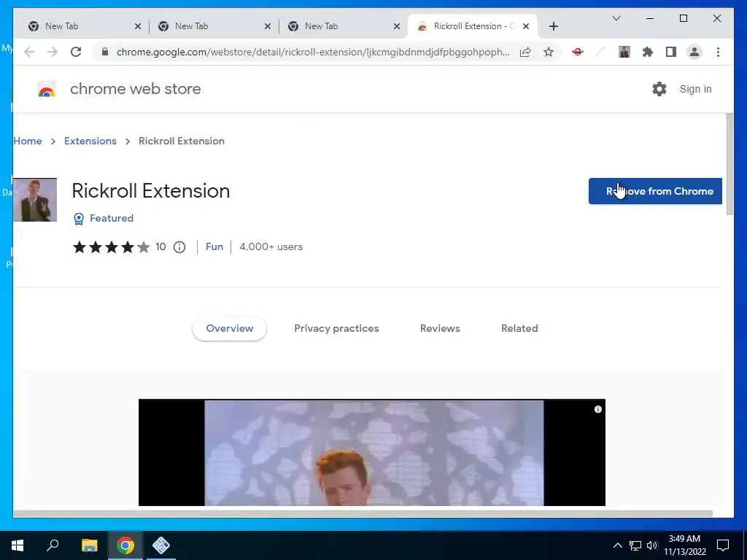Image resolution: width=747 pixels, height=560 pixels.
Task: Open the taskbar clock and date
Action: [684, 545]
